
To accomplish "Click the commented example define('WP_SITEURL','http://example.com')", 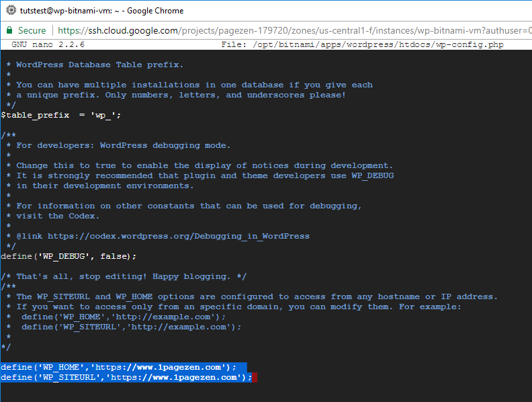I will click(131, 327).
